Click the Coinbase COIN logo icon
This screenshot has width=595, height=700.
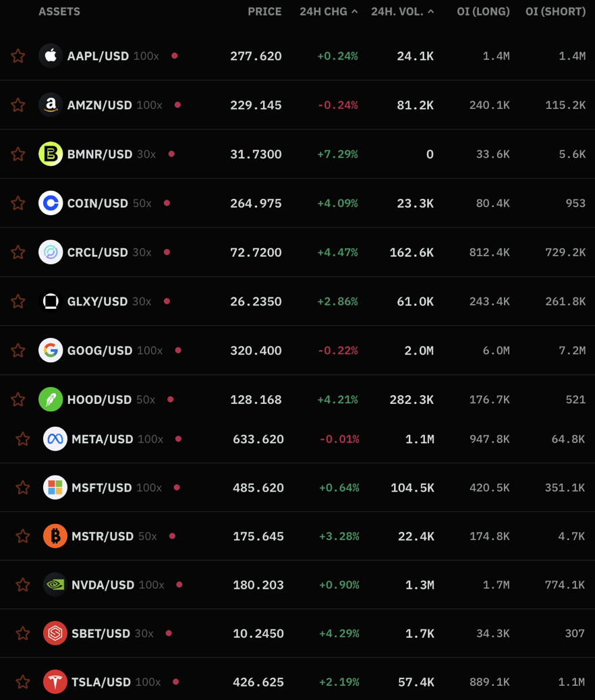tap(51, 203)
